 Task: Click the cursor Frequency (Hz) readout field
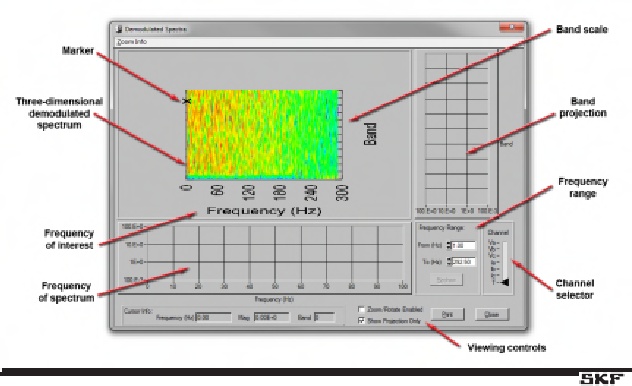click(214, 318)
